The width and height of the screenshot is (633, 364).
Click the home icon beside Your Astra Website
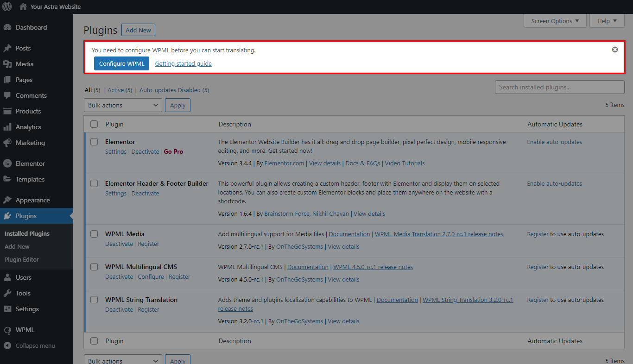[23, 7]
